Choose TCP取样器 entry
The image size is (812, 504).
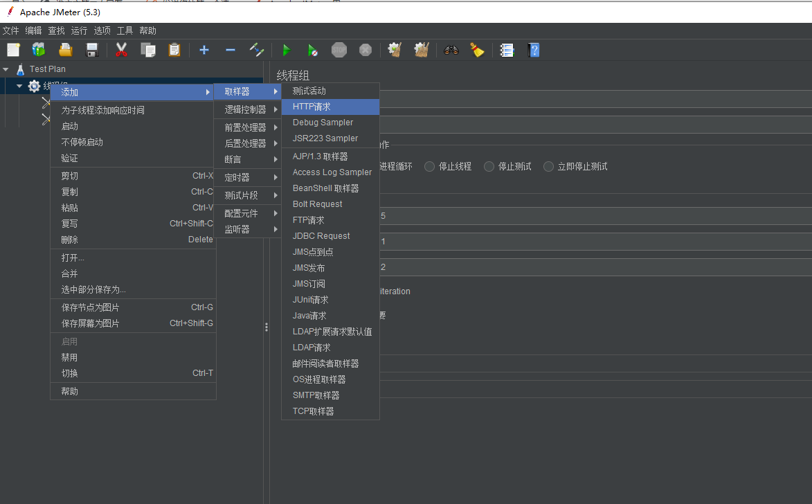330,411
